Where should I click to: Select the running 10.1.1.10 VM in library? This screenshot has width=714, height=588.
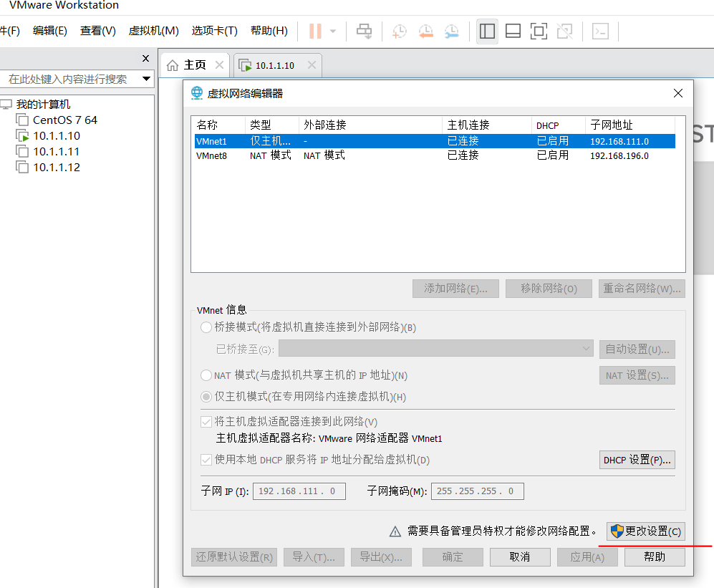57,136
